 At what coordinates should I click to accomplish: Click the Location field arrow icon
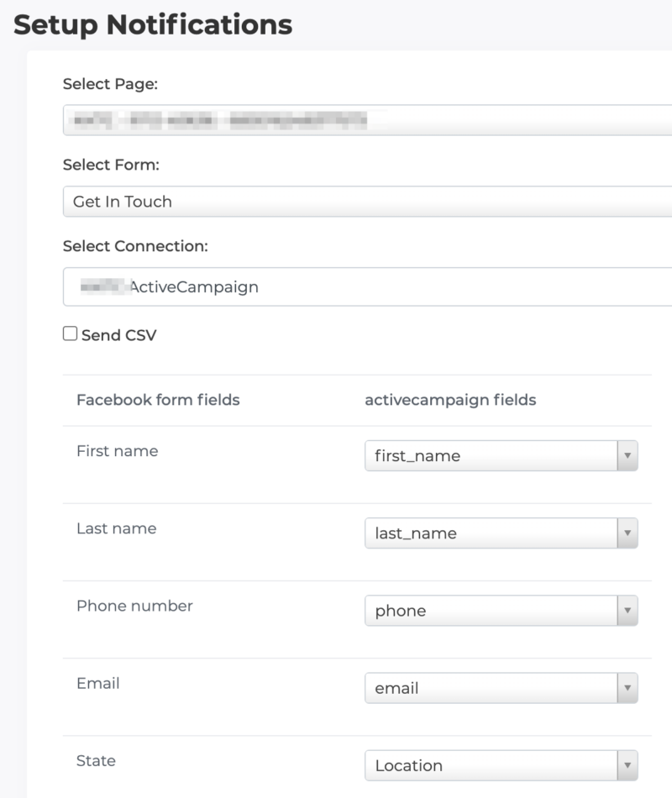[627, 765]
